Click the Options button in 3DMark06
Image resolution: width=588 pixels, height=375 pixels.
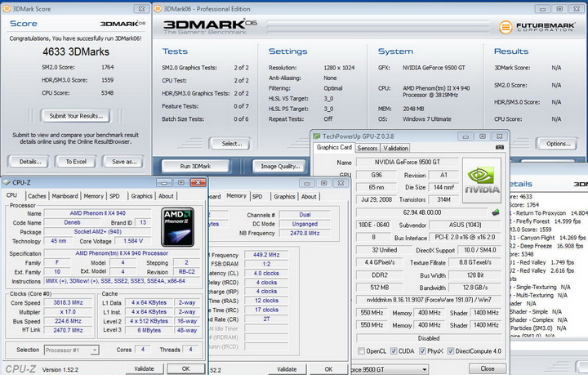click(558, 144)
